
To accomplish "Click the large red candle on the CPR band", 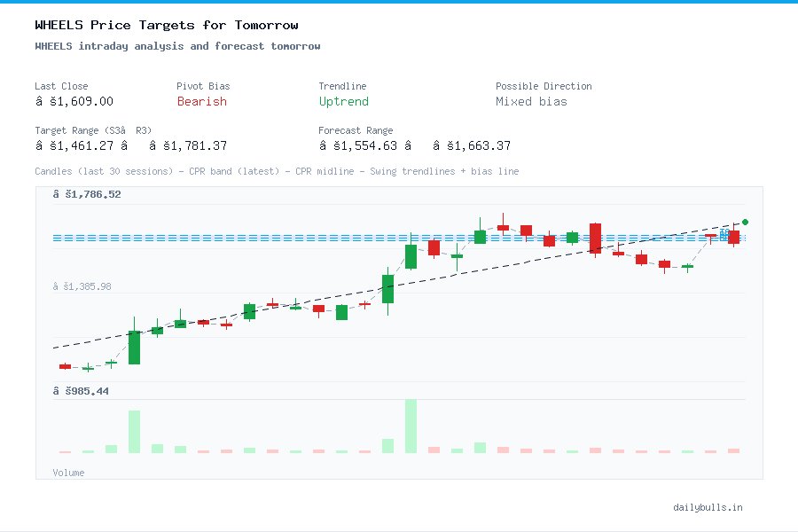I will (595, 239).
